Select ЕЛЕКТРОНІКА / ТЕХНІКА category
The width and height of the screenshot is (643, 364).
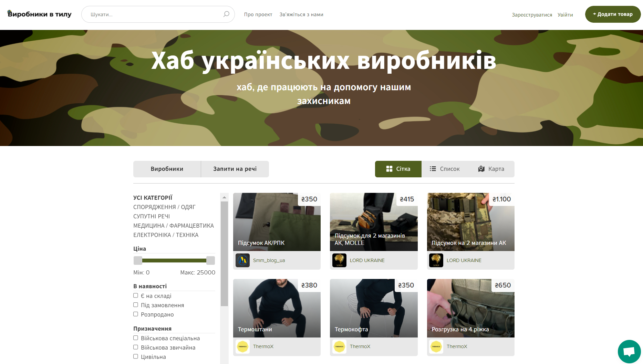pyautogui.click(x=166, y=235)
